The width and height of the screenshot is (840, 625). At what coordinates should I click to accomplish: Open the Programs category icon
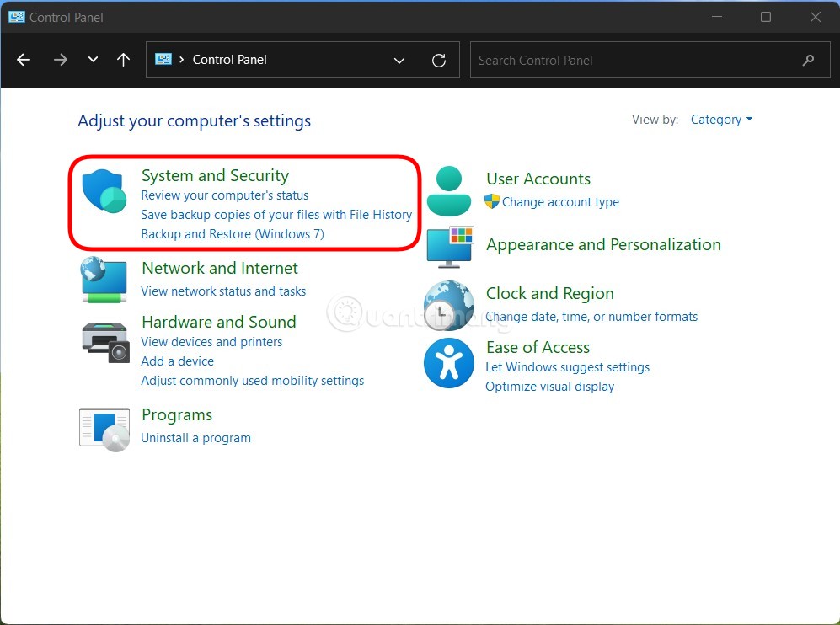(x=104, y=428)
